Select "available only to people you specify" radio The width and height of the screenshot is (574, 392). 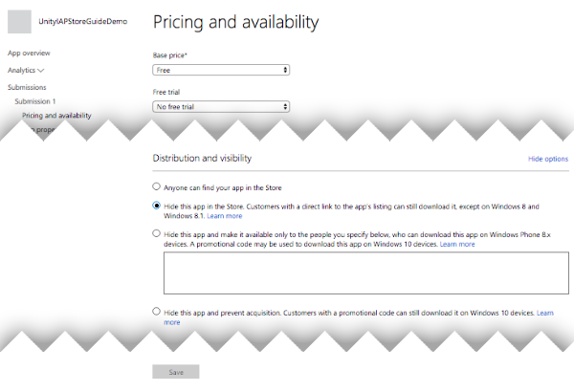pyautogui.click(x=157, y=232)
